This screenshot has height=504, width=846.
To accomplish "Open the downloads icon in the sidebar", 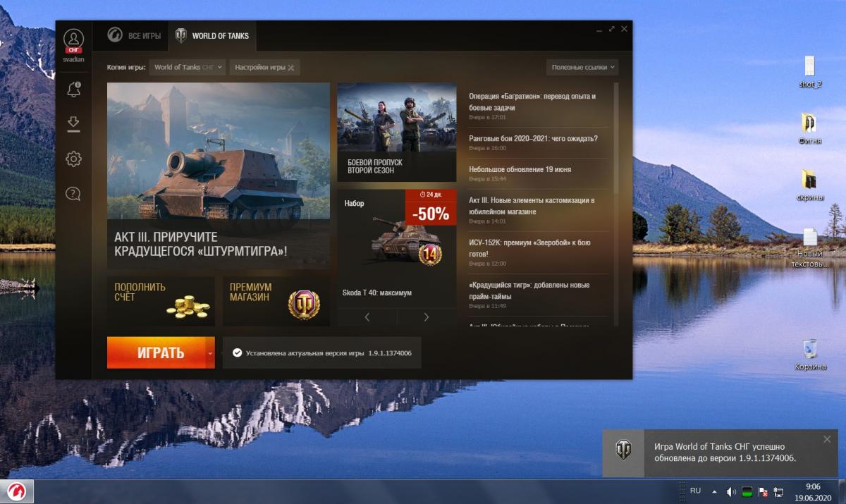I will click(x=73, y=124).
